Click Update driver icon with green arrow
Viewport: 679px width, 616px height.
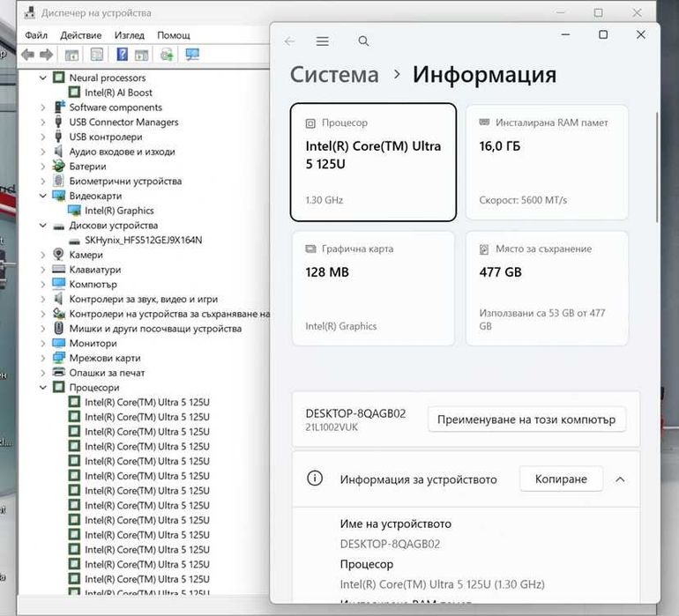click(167, 55)
